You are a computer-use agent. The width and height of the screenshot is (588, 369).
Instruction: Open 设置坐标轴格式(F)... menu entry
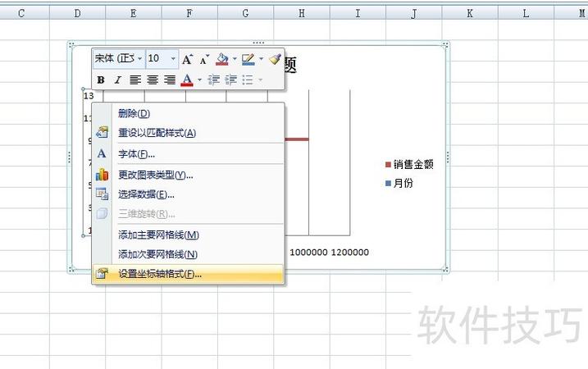tap(188, 274)
